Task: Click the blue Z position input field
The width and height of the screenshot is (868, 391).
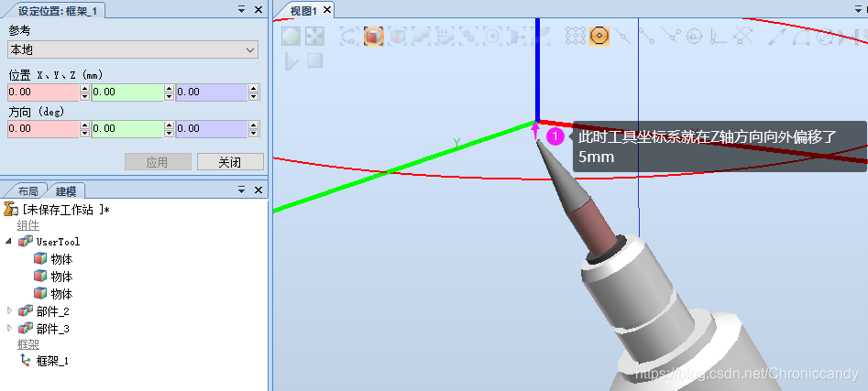Action: [x=212, y=92]
